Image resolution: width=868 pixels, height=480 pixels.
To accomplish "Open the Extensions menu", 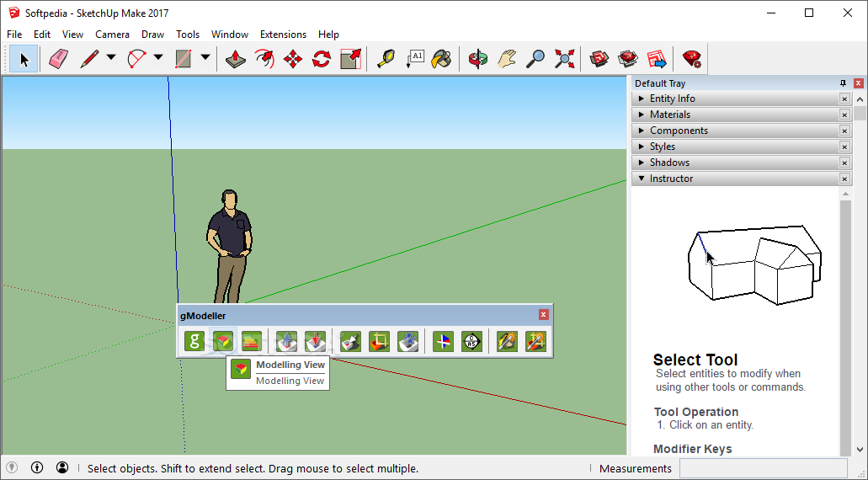I will (x=284, y=35).
